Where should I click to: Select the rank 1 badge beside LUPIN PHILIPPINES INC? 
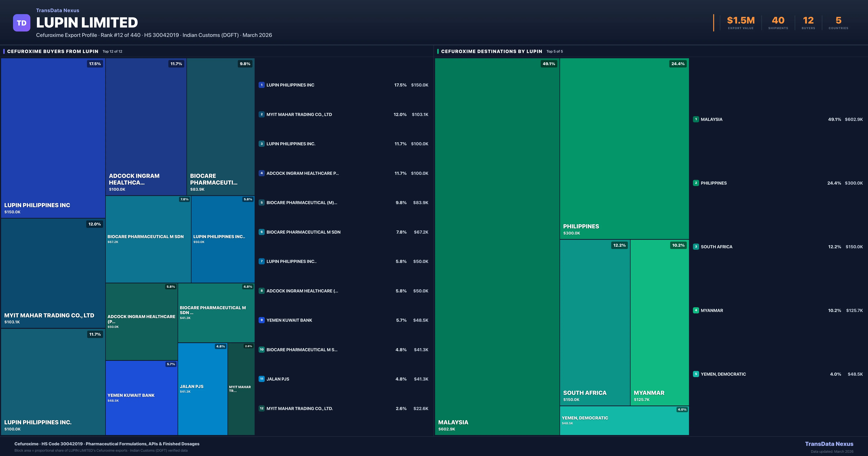(x=261, y=85)
